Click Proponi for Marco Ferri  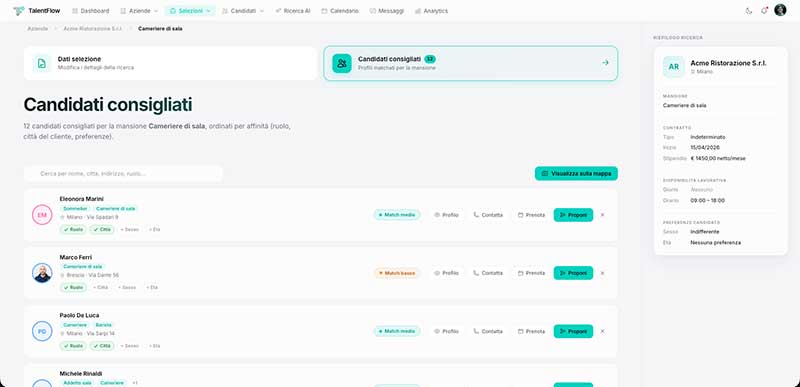(573, 273)
